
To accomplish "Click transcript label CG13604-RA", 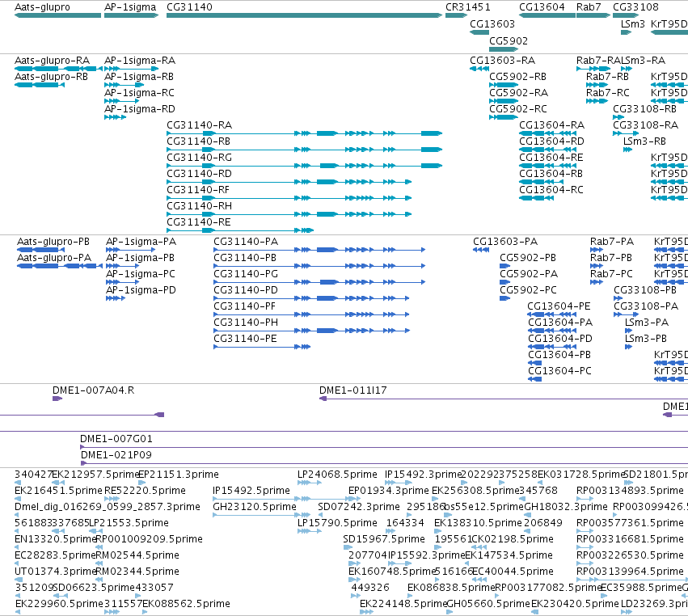I will pos(551,125).
